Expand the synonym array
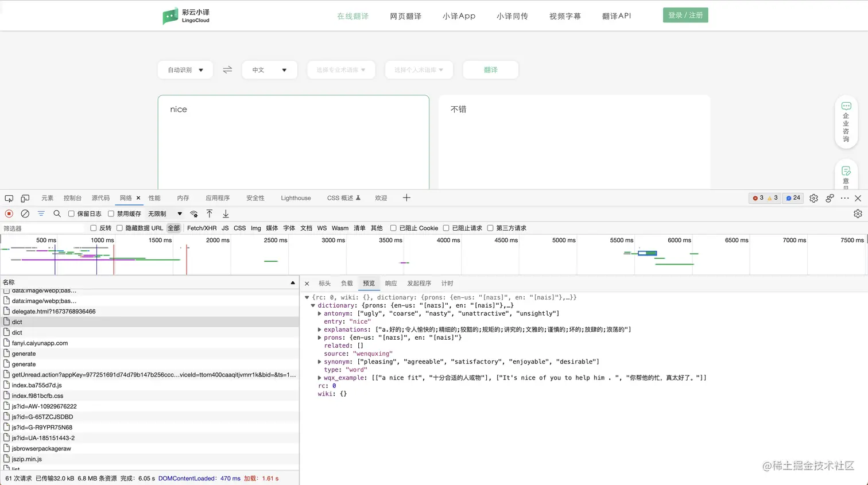This screenshot has width=868, height=485. (320, 362)
